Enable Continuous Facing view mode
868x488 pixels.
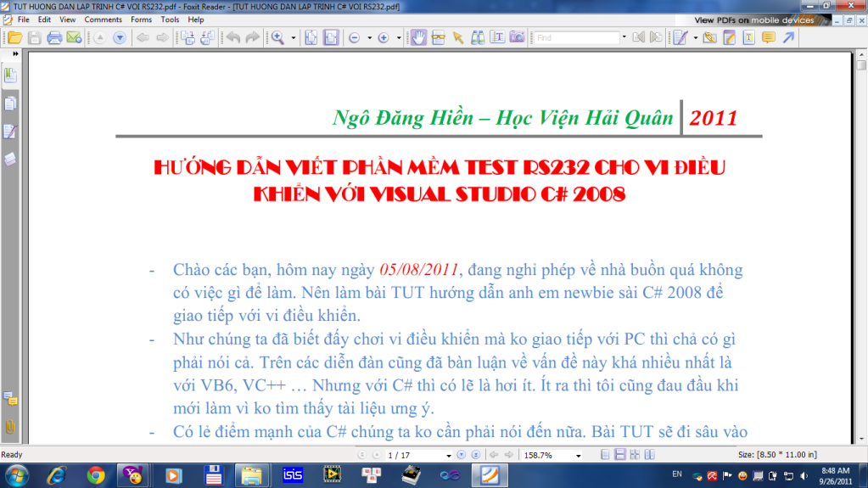635,455
